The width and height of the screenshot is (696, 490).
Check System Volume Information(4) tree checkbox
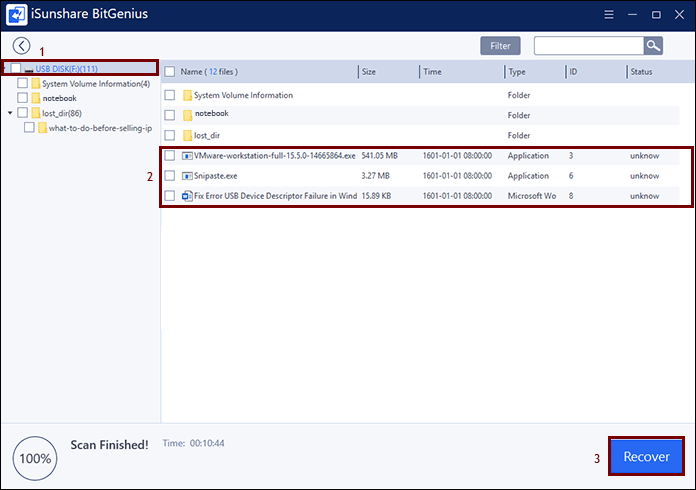(23, 83)
